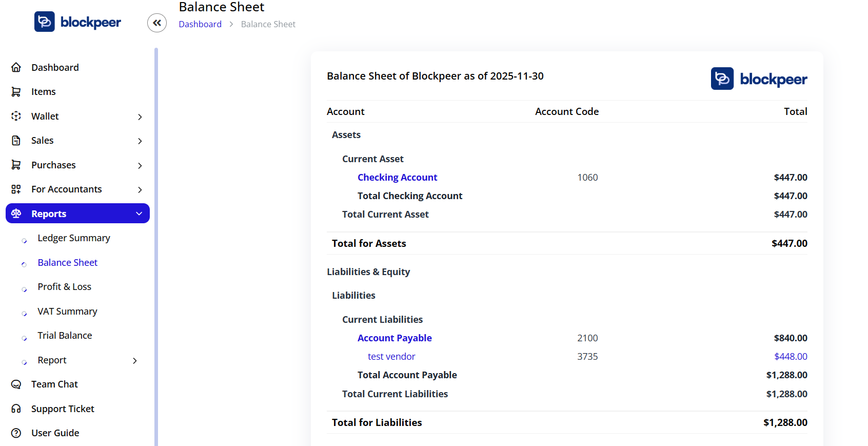Click the Dashboard breadcrumb link
The image size is (868, 446).
coord(200,24)
